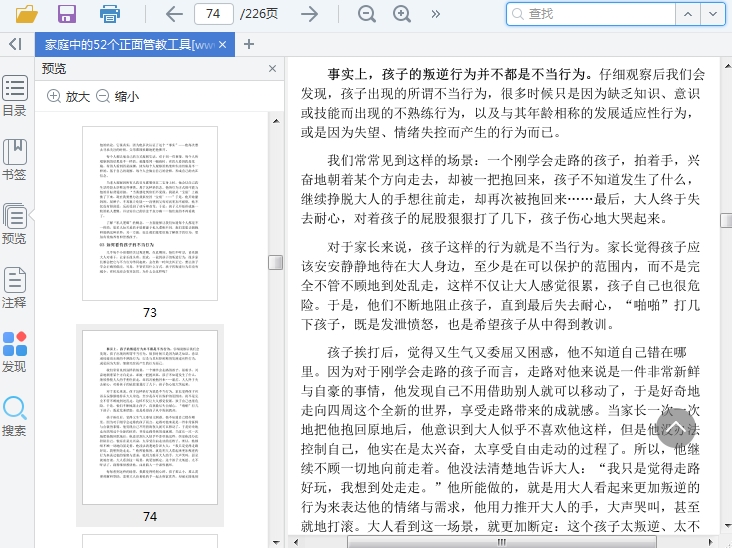The image size is (732, 548).
Task: Click 放大 to enlarge thumbnails
Action: [68, 96]
